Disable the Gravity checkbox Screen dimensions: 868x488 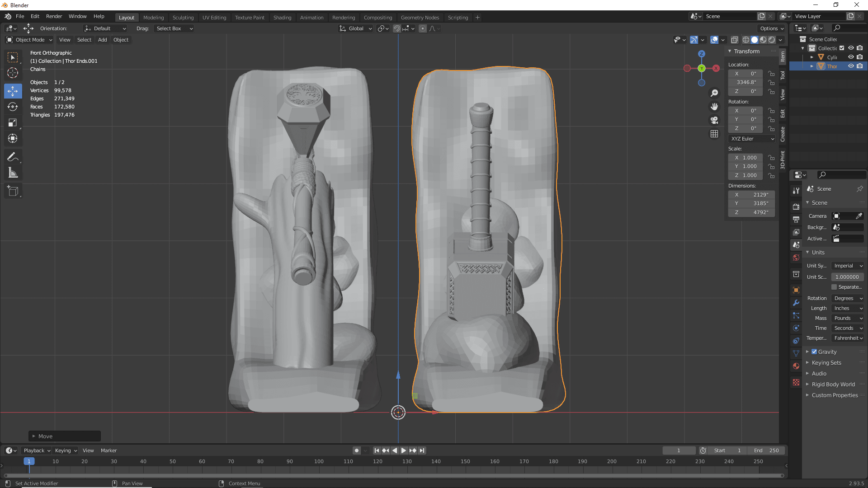tap(814, 352)
